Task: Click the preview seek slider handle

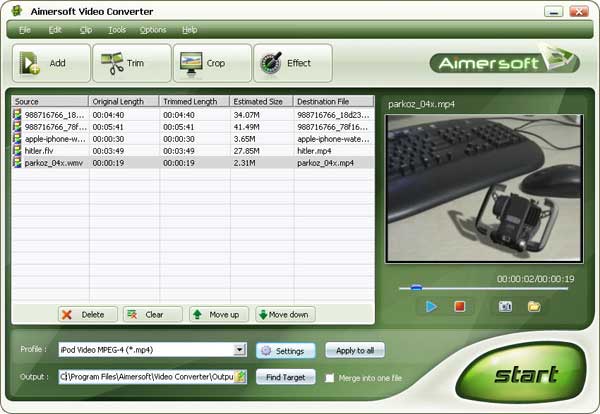Action: 416,288
